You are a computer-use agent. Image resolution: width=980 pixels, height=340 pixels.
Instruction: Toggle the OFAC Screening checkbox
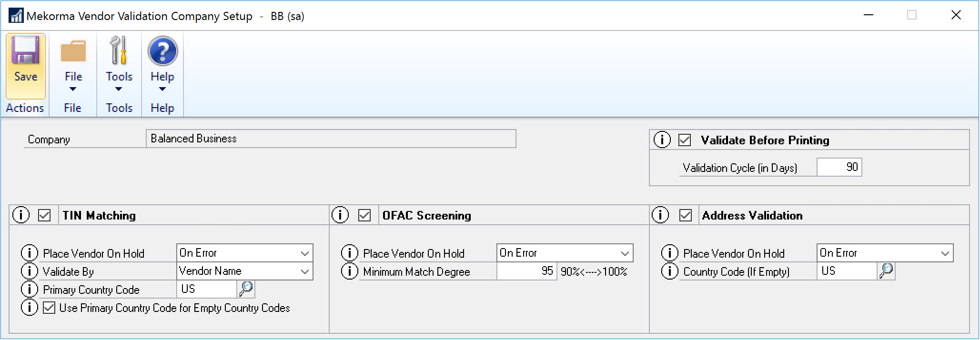[364, 215]
